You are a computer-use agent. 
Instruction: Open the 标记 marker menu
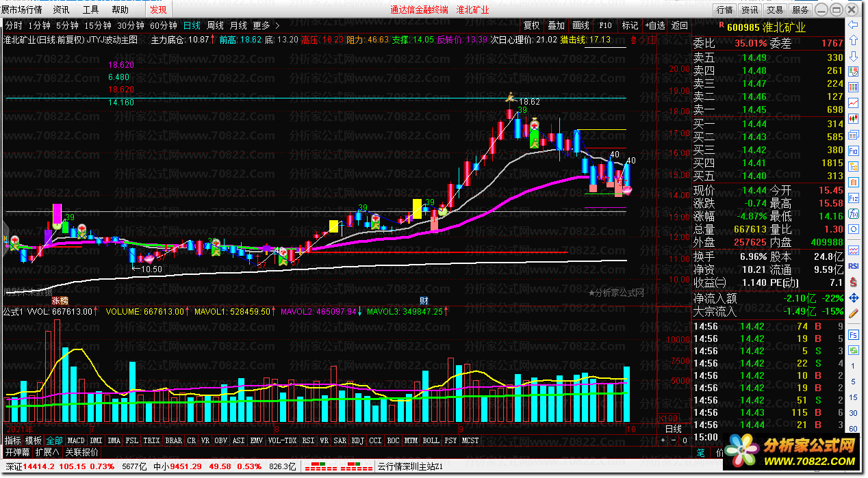[630, 26]
